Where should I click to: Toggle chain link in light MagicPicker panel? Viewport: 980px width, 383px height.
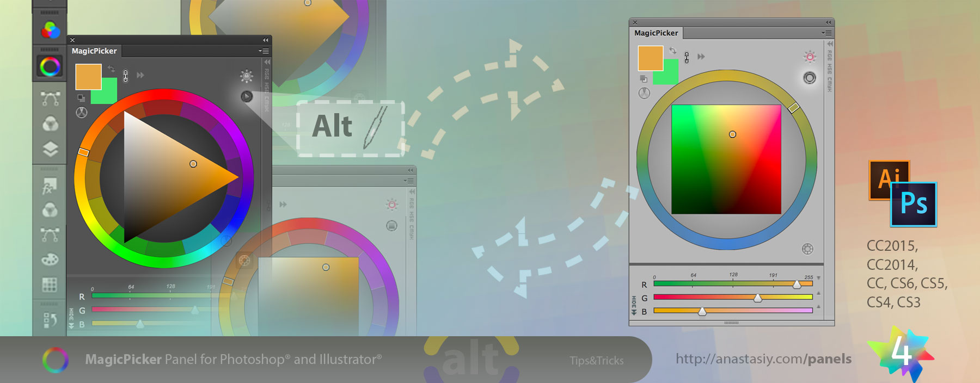pyautogui.click(x=687, y=58)
